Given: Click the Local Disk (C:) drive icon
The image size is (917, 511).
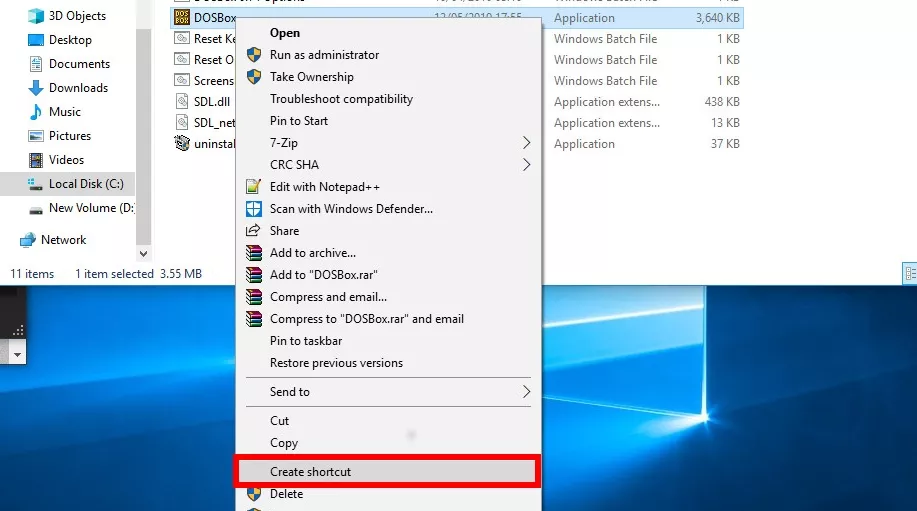Looking at the screenshot, I should tap(35, 184).
